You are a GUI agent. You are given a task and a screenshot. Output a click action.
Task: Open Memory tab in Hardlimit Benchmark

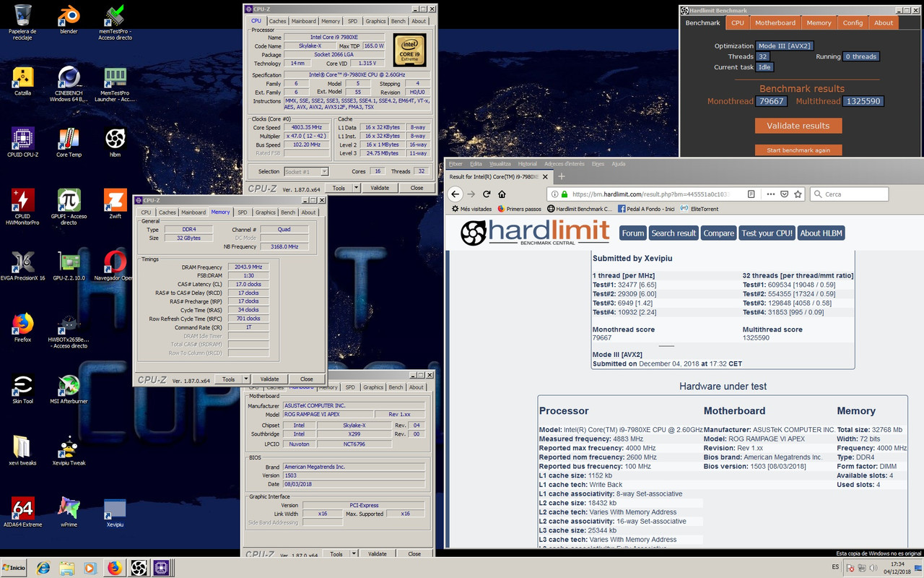[819, 23]
